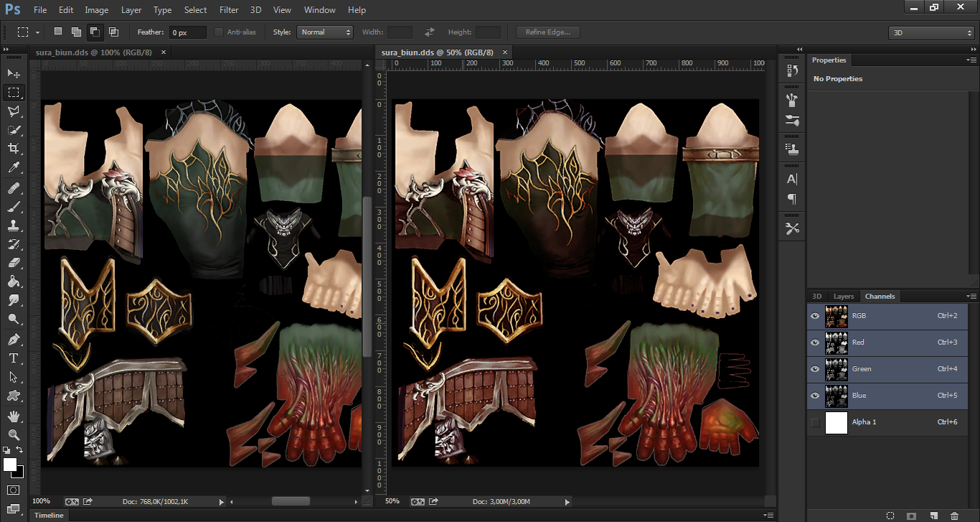Select the Smudge tool
This screenshot has height=522, width=980.
(14, 300)
